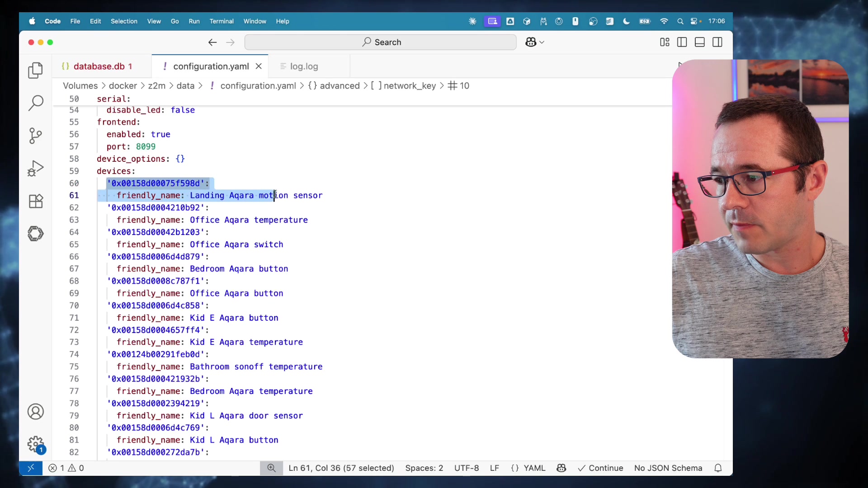Viewport: 868px width, 488px height.
Task: Open the Manage settings gear with badge
Action: point(35,445)
